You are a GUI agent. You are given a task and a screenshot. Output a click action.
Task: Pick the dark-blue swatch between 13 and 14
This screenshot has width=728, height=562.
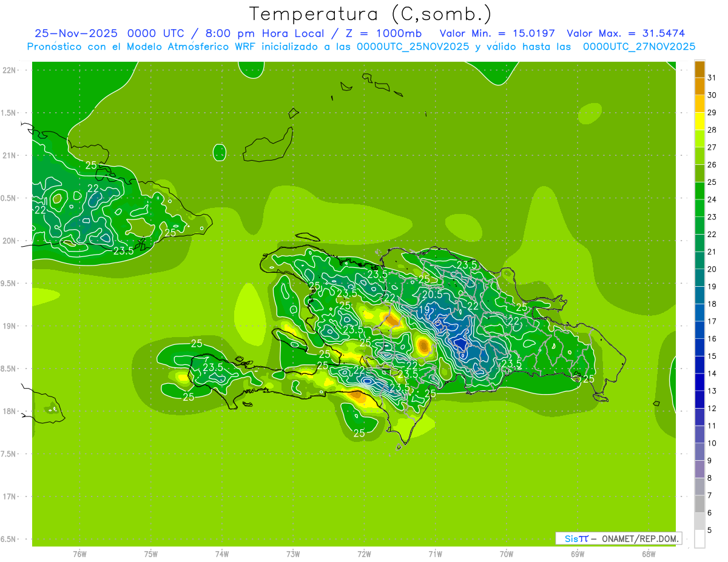click(699, 383)
